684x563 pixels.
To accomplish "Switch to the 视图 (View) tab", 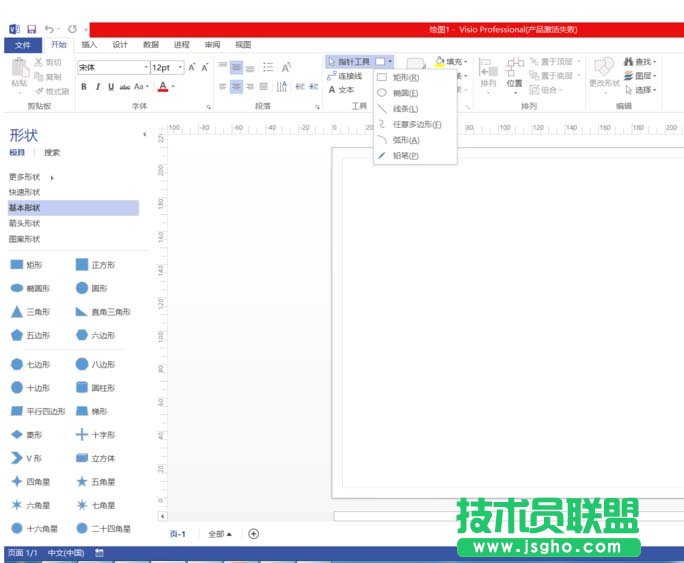I will click(x=243, y=44).
